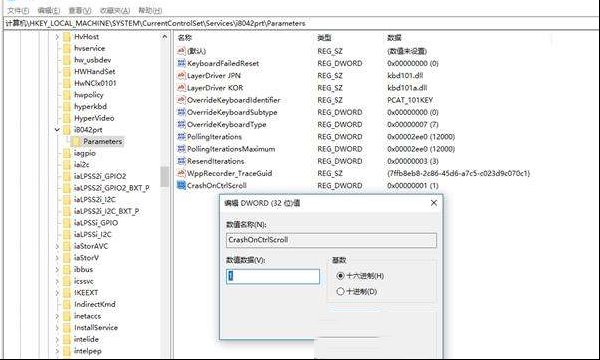Click the Parameters folder icon

click(x=76, y=142)
